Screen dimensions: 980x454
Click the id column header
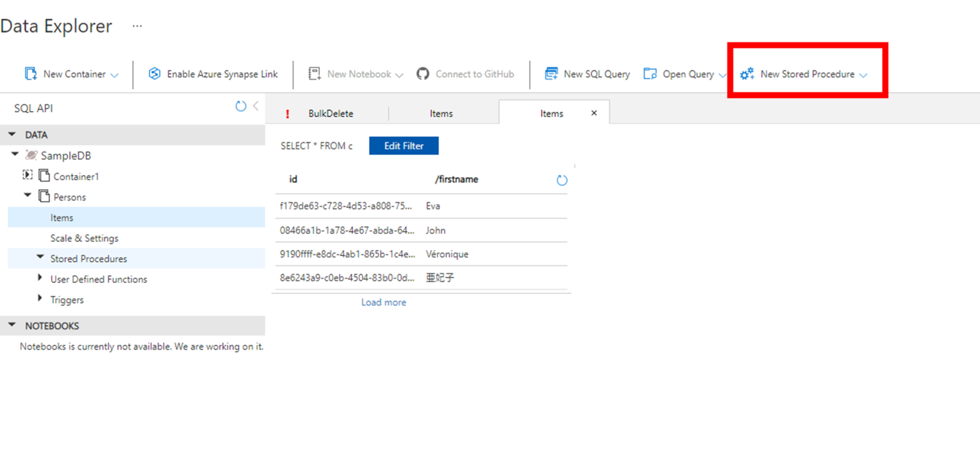click(x=293, y=179)
